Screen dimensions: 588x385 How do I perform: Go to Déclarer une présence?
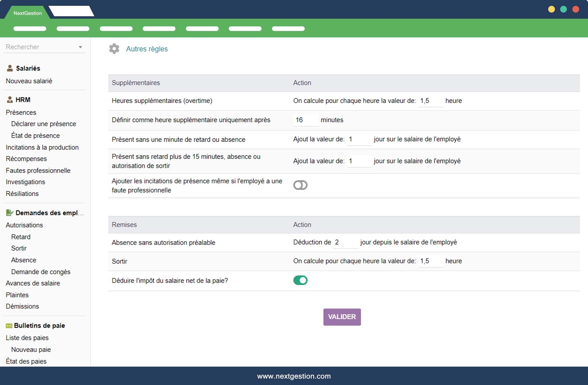point(43,124)
